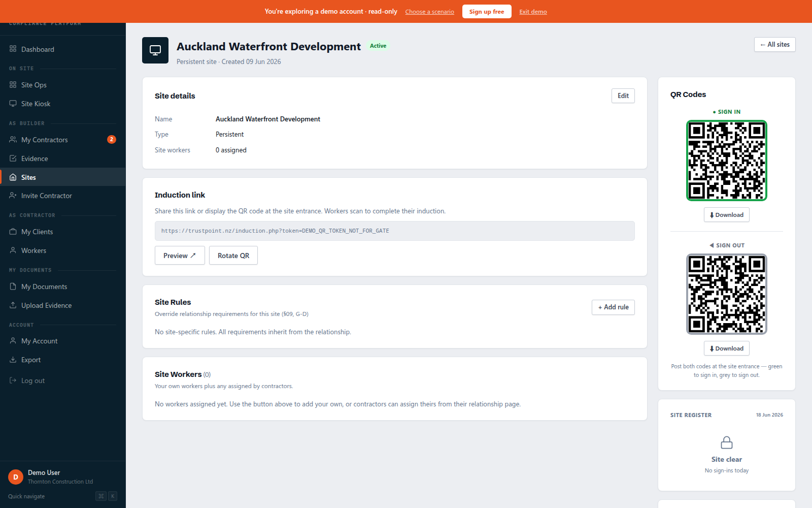Click the lock icon in Site Register

(x=727, y=442)
